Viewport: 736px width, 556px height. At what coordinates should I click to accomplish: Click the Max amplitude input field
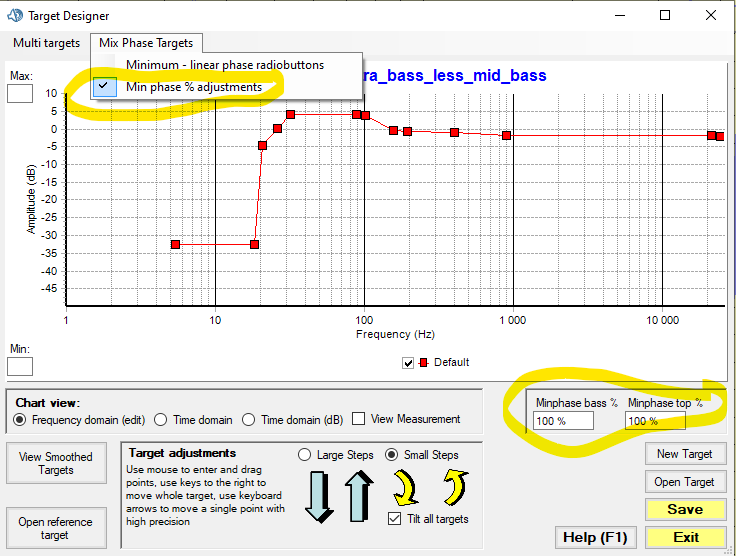[x=20, y=93]
